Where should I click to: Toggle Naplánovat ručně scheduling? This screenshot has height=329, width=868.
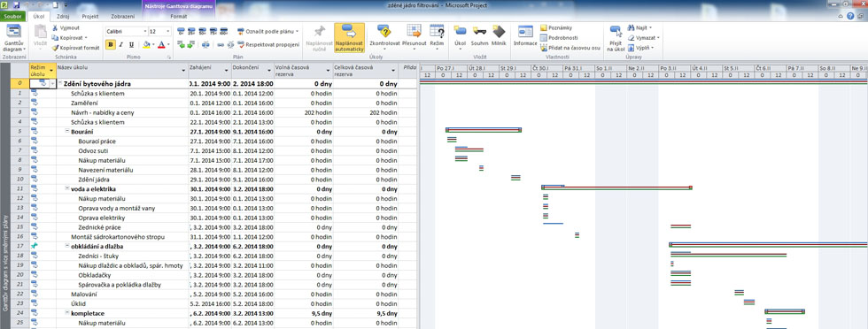[x=320, y=38]
